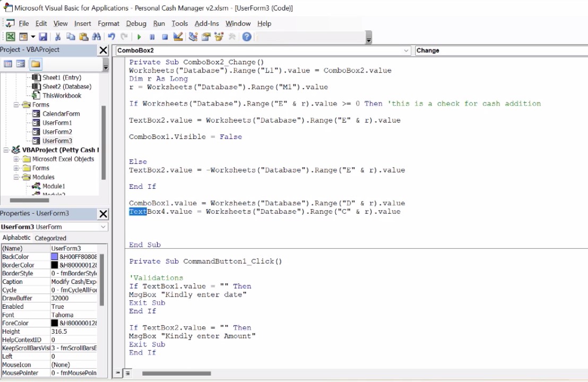The image size is (588, 382).
Task: Close the Properties - UserForm3 panel
Action: tap(103, 214)
